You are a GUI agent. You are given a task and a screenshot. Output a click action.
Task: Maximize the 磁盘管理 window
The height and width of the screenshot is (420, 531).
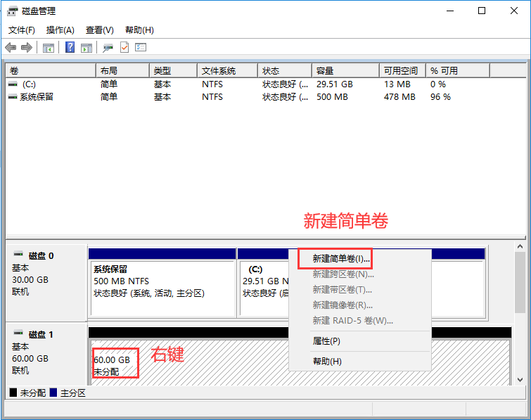click(x=482, y=11)
